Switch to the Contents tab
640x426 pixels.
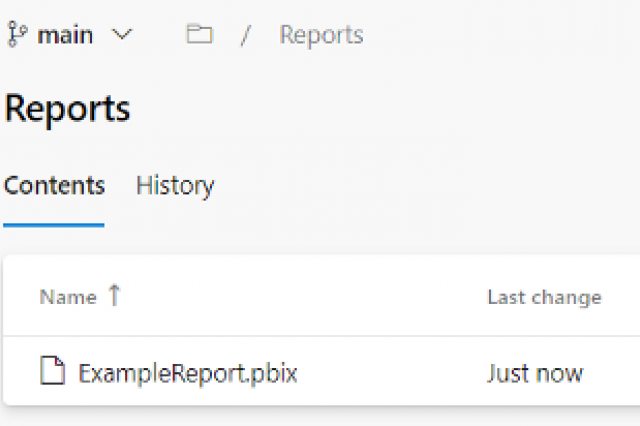pos(54,186)
